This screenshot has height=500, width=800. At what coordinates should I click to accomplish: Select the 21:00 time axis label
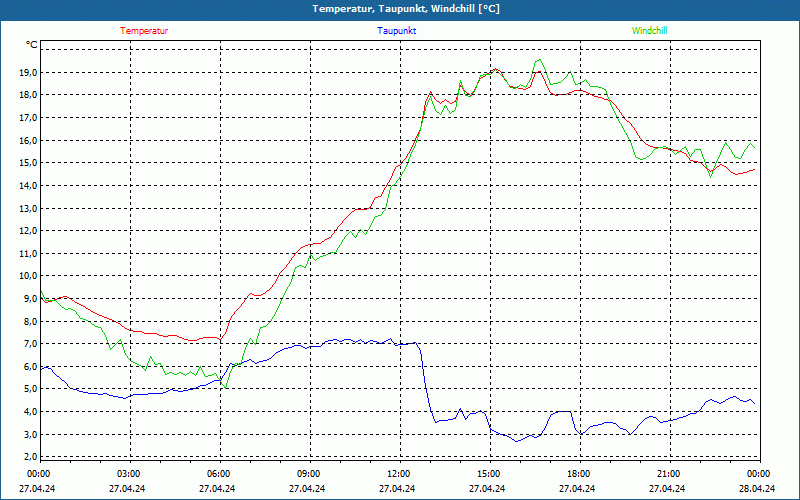click(x=668, y=474)
